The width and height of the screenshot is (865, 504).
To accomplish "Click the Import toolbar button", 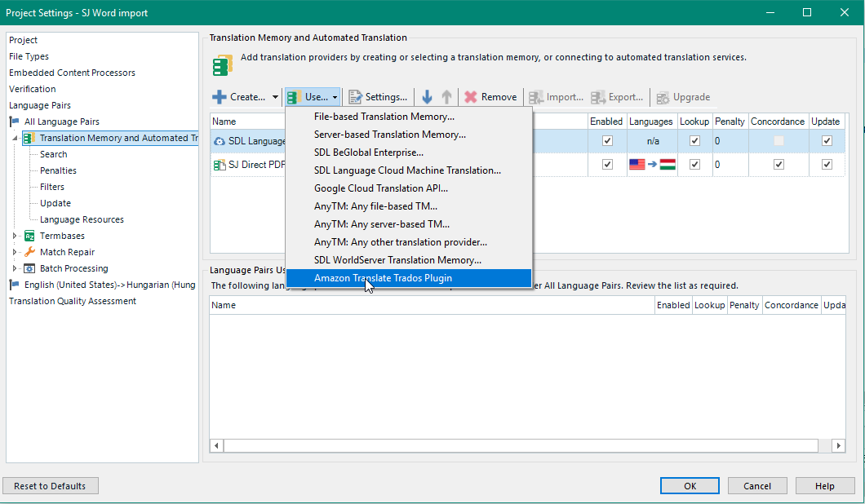I will pos(556,97).
